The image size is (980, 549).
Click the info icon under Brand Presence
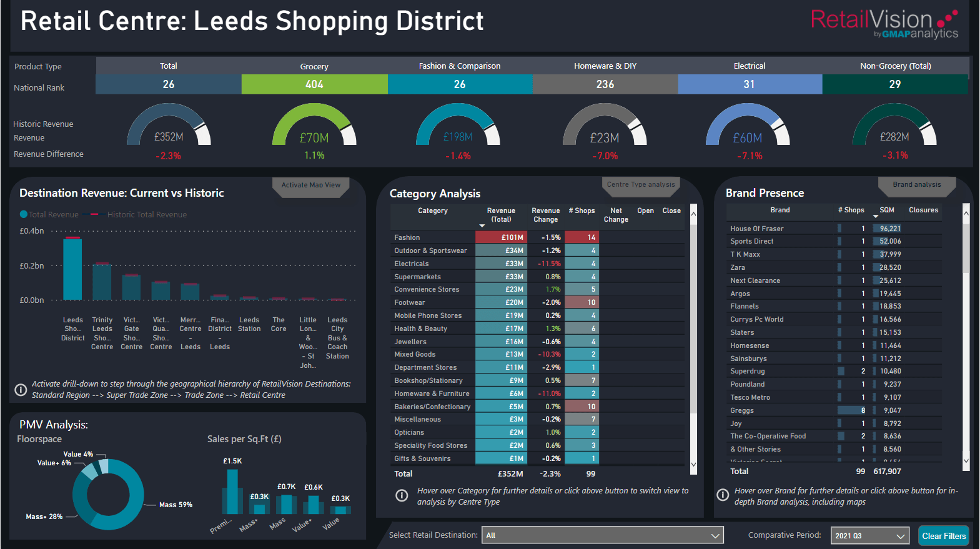coord(723,495)
